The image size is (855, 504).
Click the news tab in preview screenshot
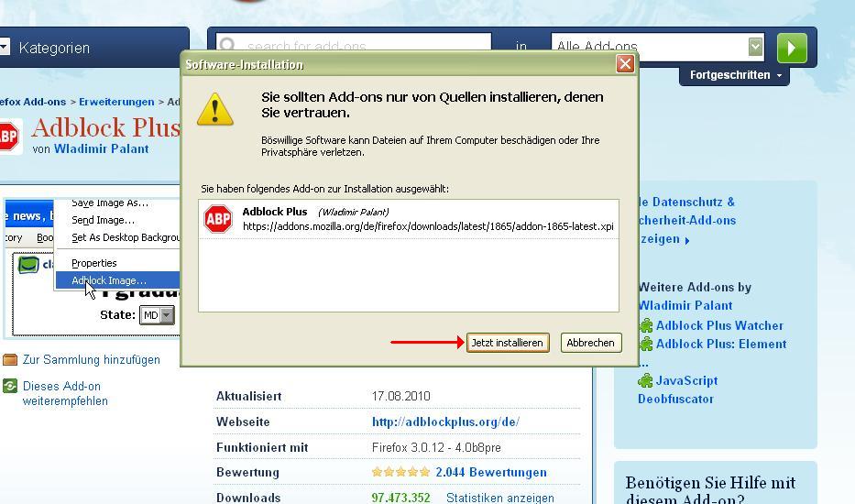coord(27,216)
